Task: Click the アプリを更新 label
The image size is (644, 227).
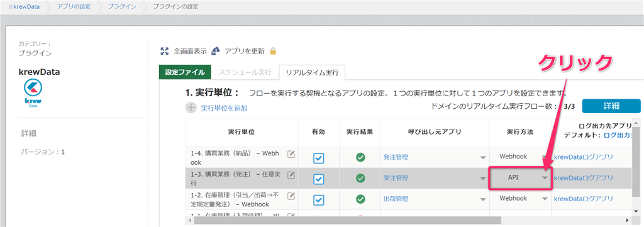Action: point(245,52)
